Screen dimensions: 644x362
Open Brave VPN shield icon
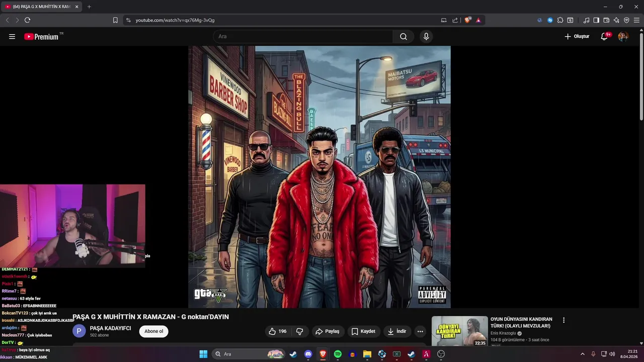coord(626,20)
